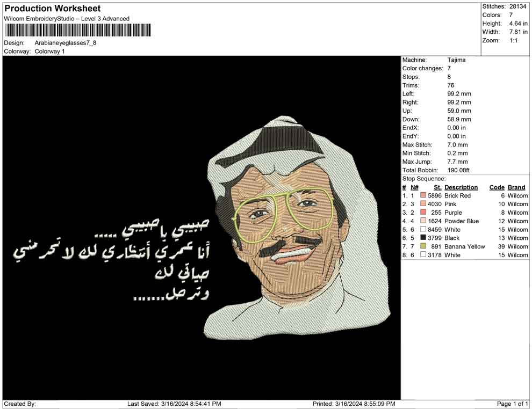Click the Pink thread color swatch
Screen dimensions: 532x409
423,203
